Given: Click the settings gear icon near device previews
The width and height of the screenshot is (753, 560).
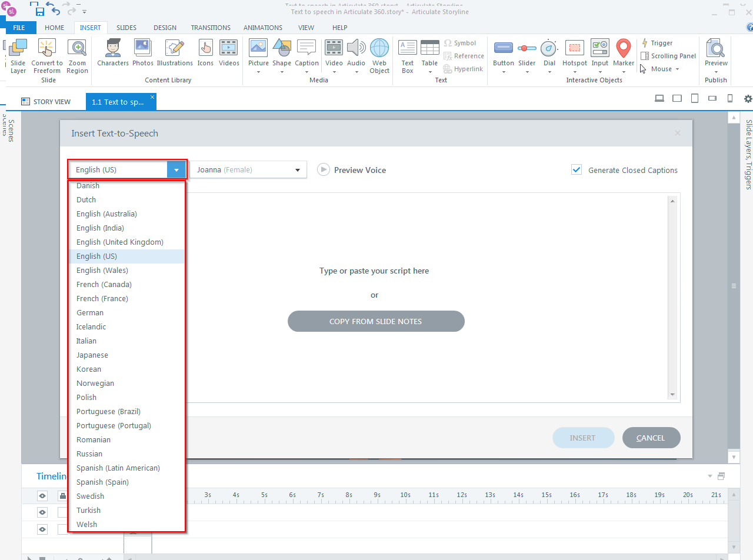Looking at the screenshot, I should [x=748, y=99].
